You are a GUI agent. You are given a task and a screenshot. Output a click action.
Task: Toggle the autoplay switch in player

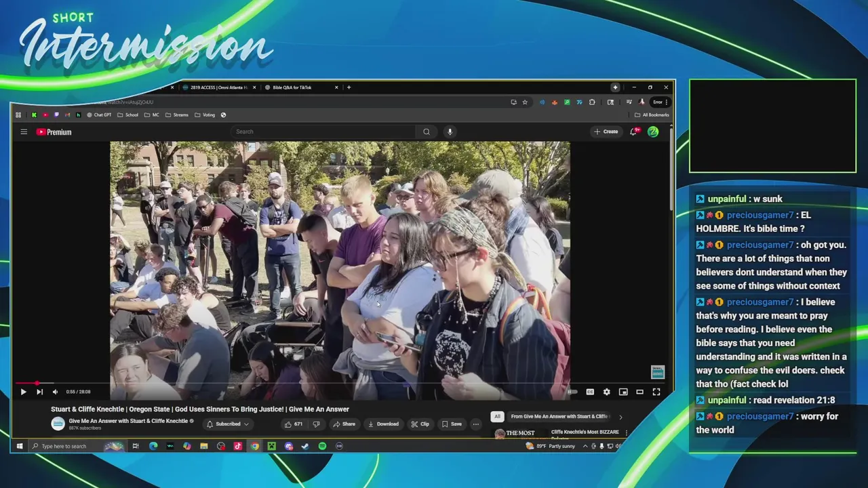pos(573,392)
